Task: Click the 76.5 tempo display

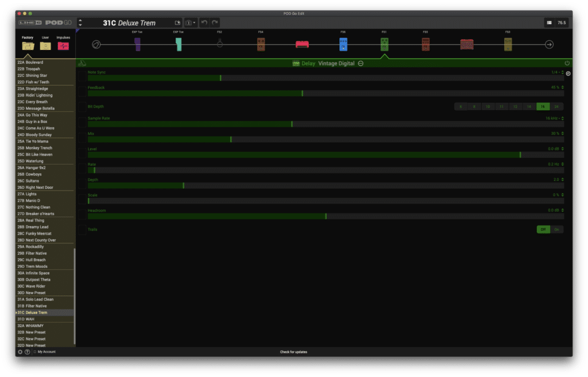Action: pos(562,22)
